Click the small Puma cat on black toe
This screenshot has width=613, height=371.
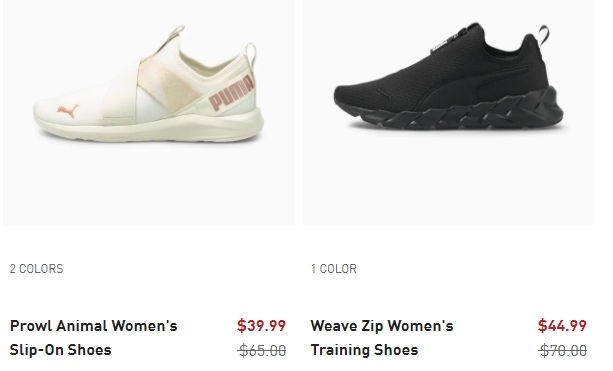coord(383,94)
